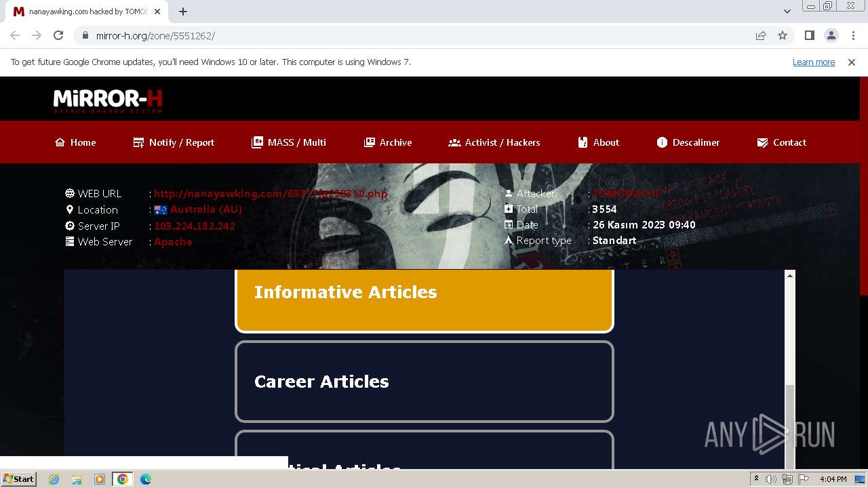Screen dimensions: 868x488
Task: Click the volume speaker tray icon
Action: [771, 479]
